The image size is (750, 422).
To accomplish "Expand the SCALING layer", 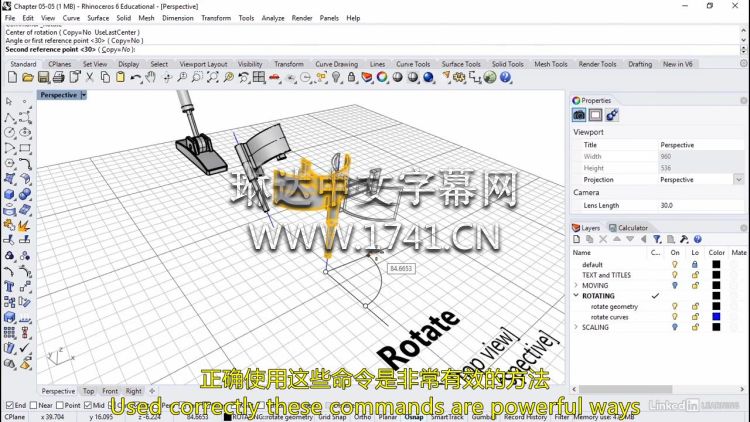I will [576, 327].
